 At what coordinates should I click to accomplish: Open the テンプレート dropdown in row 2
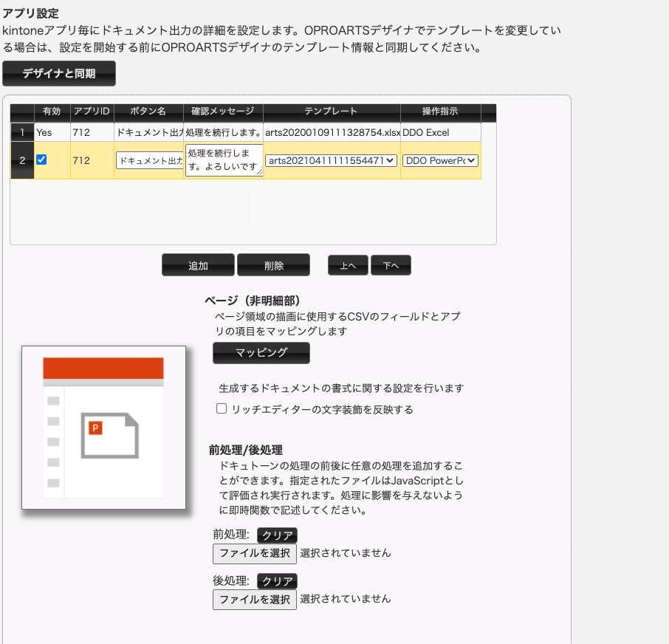[331, 160]
